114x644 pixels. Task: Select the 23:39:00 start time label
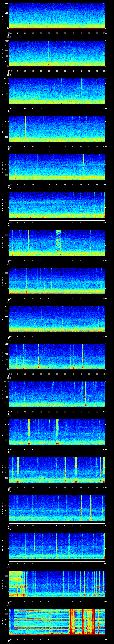[9, 147]
